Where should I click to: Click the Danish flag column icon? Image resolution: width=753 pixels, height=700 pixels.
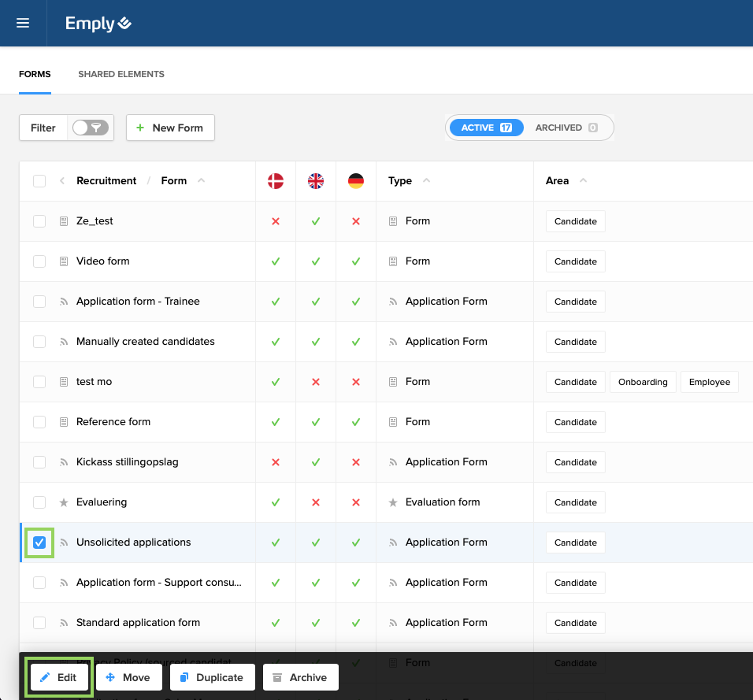pos(276,181)
